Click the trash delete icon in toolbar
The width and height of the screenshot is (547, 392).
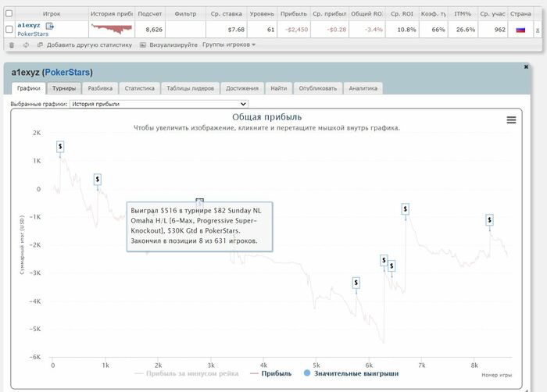(12, 45)
